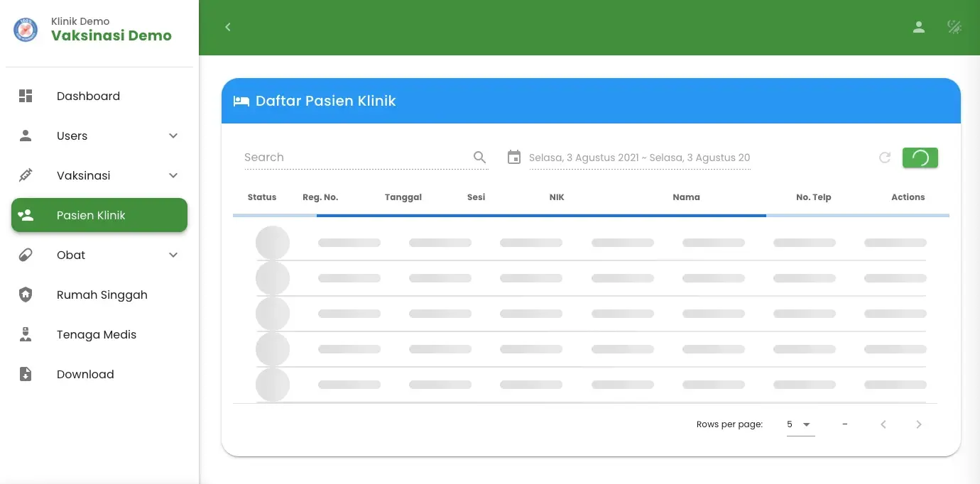The height and width of the screenshot is (484, 980).
Task: Expand the Users submenu chevron
Action: 173,136
